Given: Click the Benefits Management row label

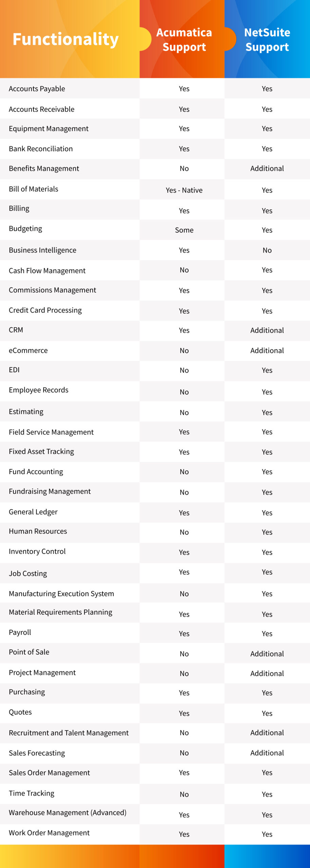Looking at the screenshot, I should click(x=44, y=169).
